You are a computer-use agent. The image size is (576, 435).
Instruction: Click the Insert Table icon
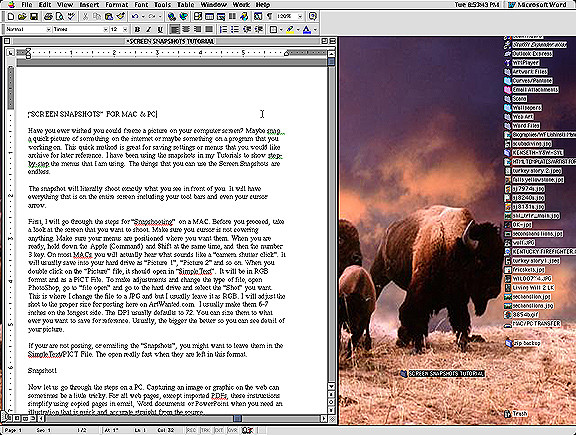(209, 17)
